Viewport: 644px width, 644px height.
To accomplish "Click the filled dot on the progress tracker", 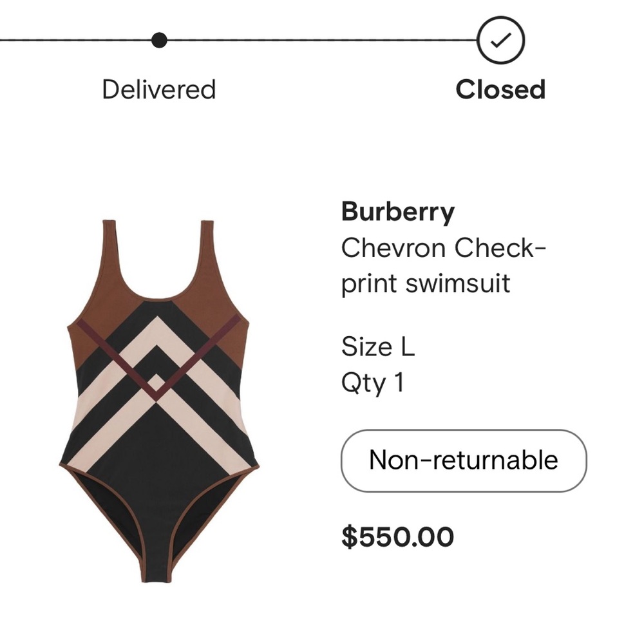I will (158, 40).
